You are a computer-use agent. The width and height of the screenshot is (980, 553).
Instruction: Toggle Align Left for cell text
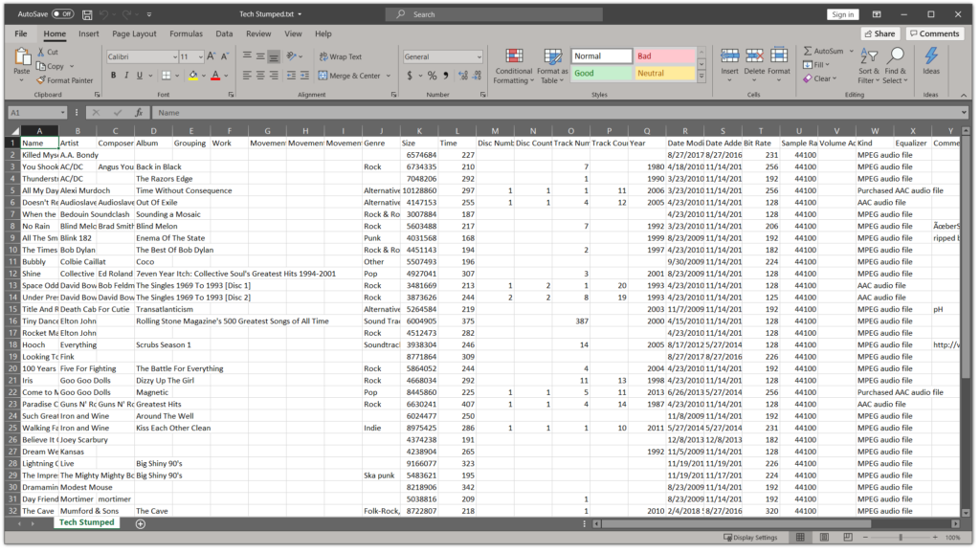pyautogui.click(x=247, y=76)
